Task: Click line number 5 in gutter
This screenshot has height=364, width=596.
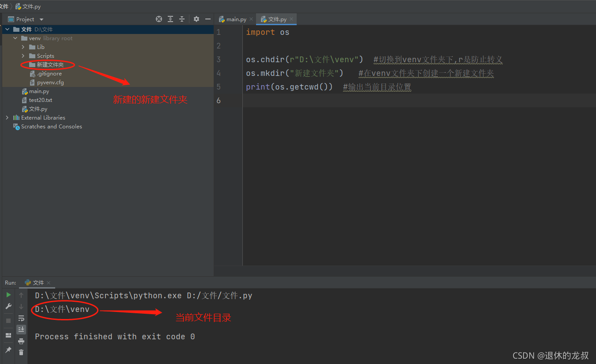Action: coord(219,87)
